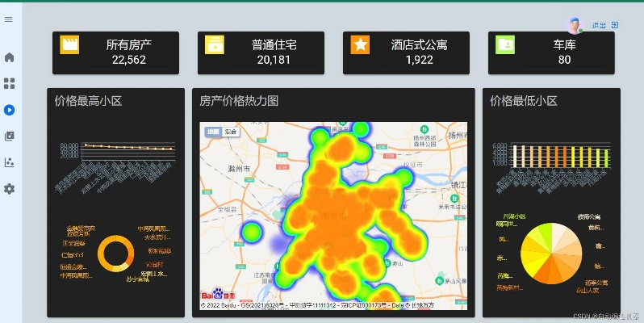Viewport: 644px width, 323px height.
Task: Click the 价格最低小区 panel title
Action: click(524, 101)
